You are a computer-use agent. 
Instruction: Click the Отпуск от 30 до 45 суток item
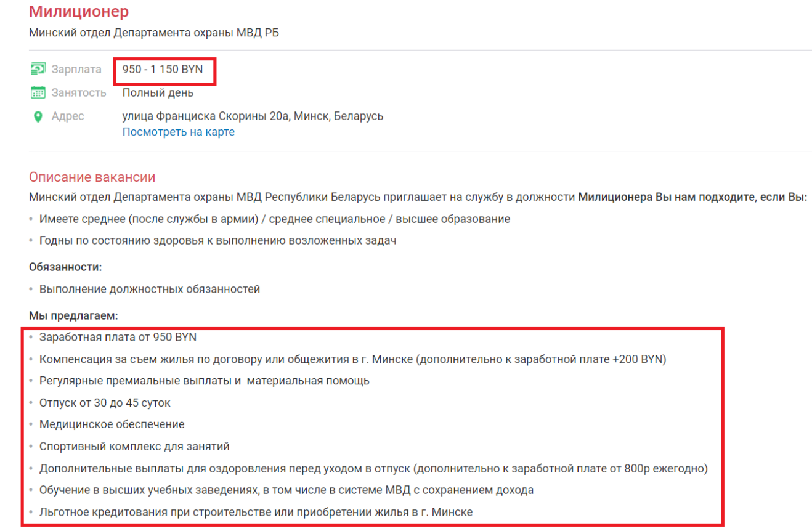point(105,403)
